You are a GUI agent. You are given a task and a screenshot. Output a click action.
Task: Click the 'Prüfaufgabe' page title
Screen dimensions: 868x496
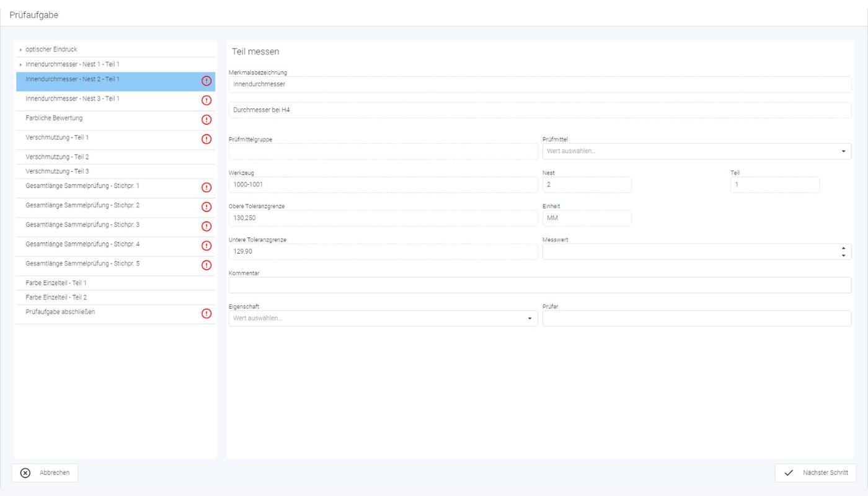click(34, 15)
